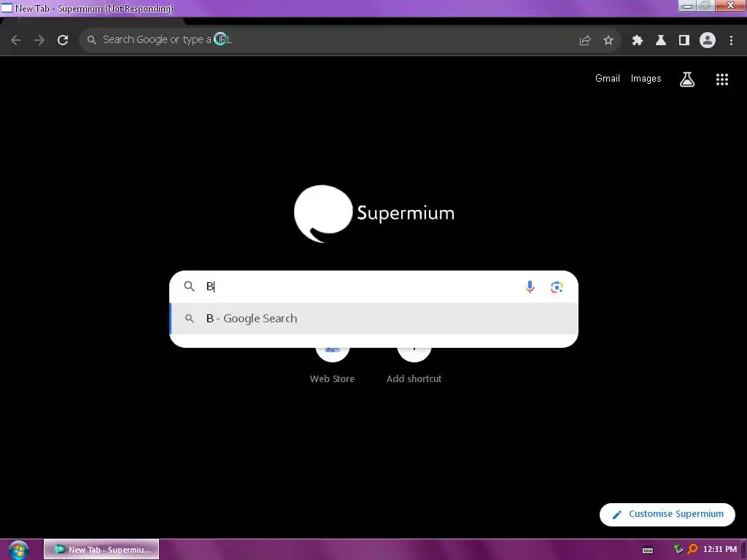The width and height of the screenshot is (747, 560).
Task: Open the Gmail link
Action: [x=608, y=79]
